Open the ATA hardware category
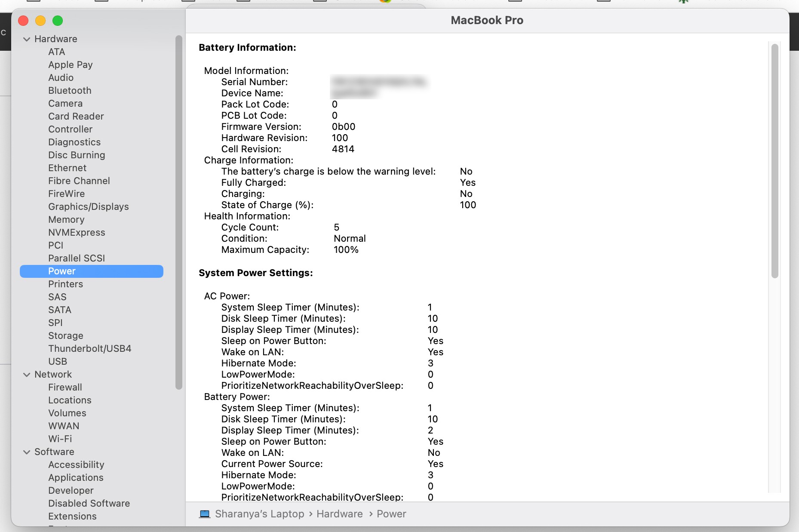Image resolution: width=799 pixels, height=532 pixels. [57, 52]
